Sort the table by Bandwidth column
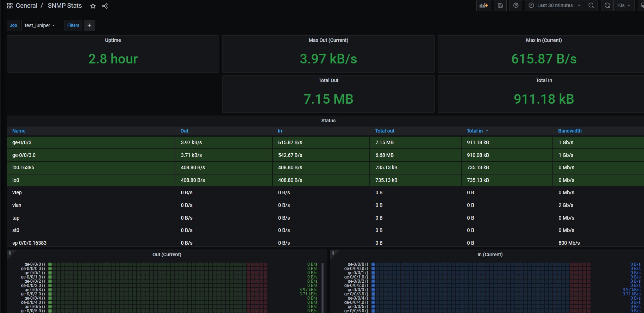The height and width of the screenshot is (313, 644). pyautogui.click(x=570, y=131)
